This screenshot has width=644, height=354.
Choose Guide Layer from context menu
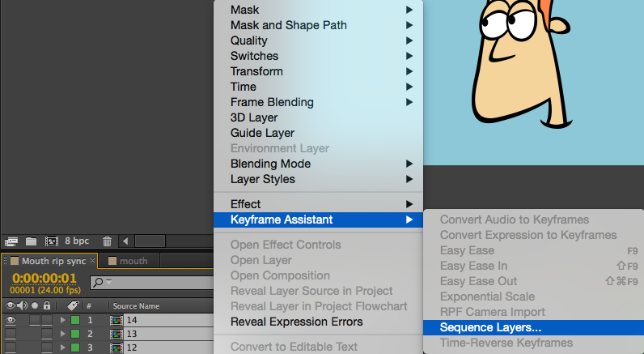pos(318,133)
